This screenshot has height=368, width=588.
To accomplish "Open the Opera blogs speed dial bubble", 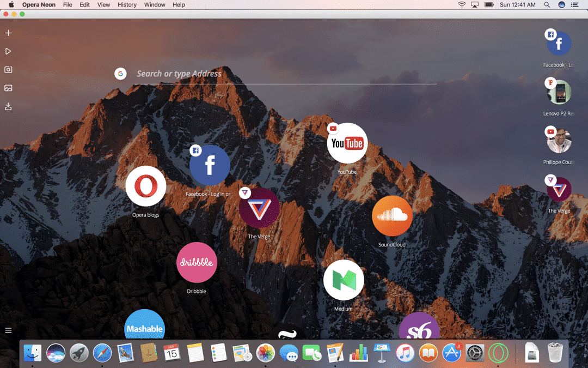I will 146,186.
